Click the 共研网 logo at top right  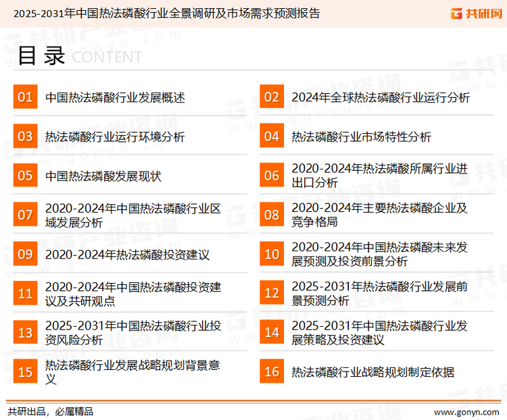477,14
